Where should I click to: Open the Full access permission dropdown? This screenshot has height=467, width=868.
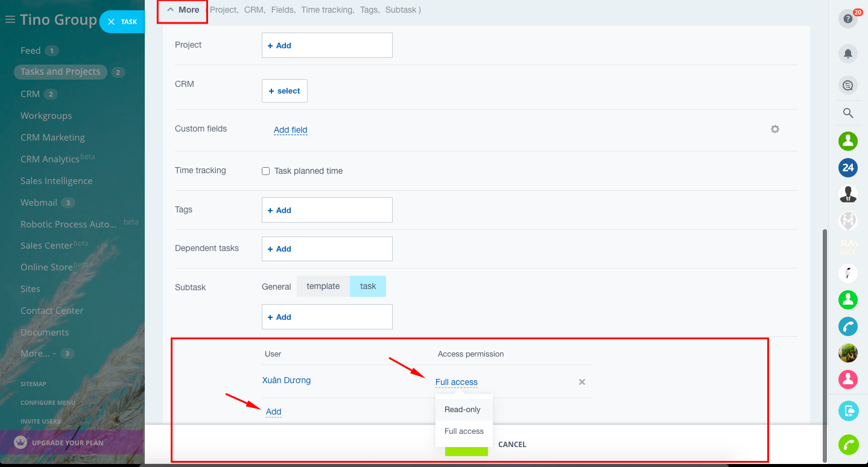pyautogui.click(x=457, y=382)
